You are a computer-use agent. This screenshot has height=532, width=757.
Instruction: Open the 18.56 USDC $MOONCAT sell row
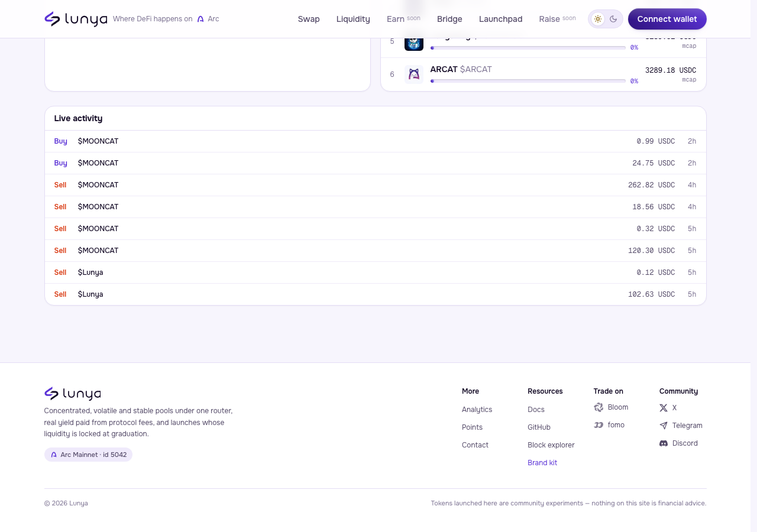tap(376, 207)
